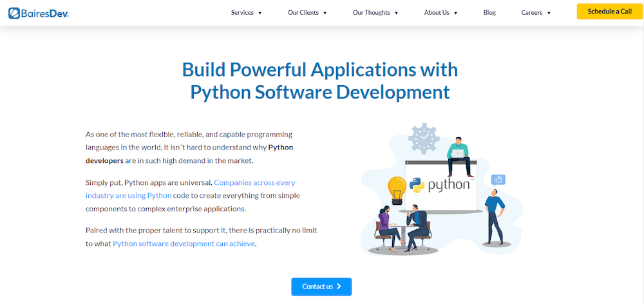Expand the Services dropdown arrow

pyautogui.click(x=260, y=13)
